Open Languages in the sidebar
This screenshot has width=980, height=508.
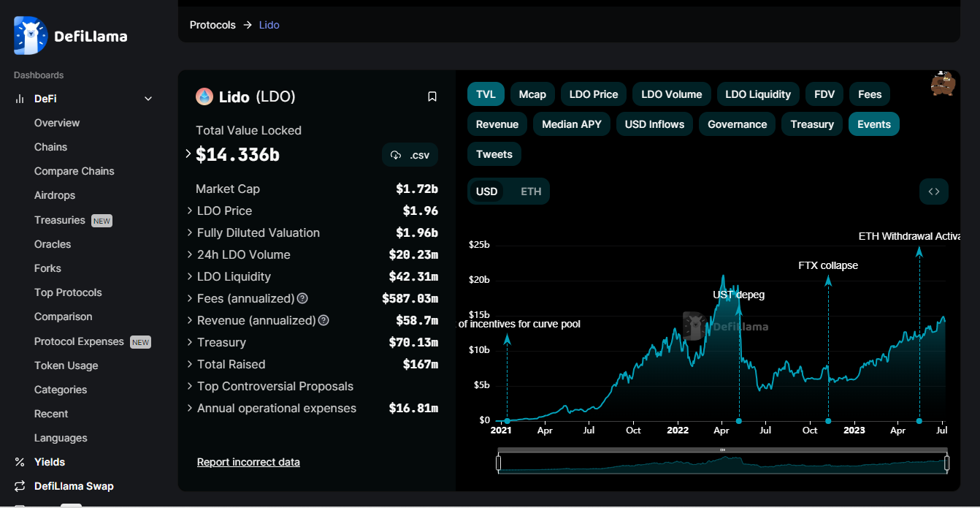click(61, 438)
